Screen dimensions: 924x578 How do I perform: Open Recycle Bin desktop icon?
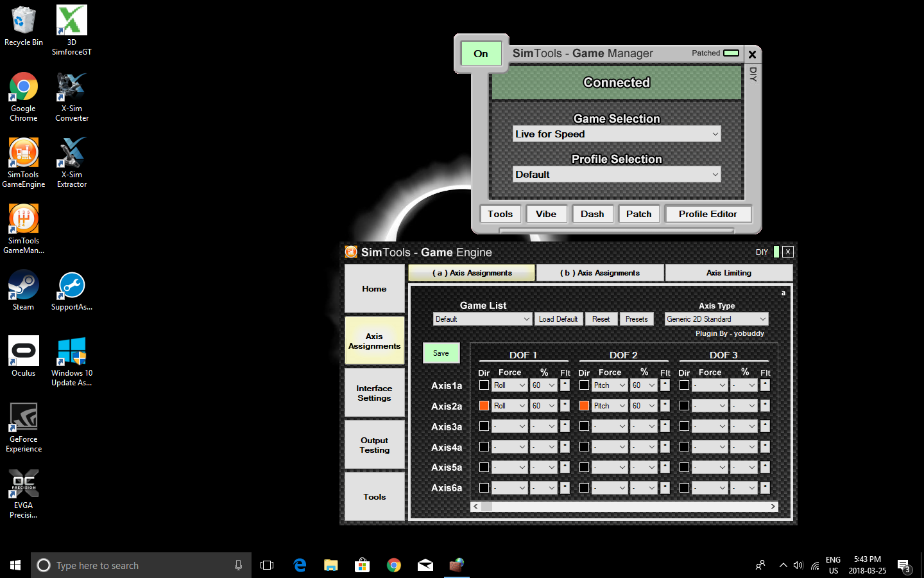(24, 27)
